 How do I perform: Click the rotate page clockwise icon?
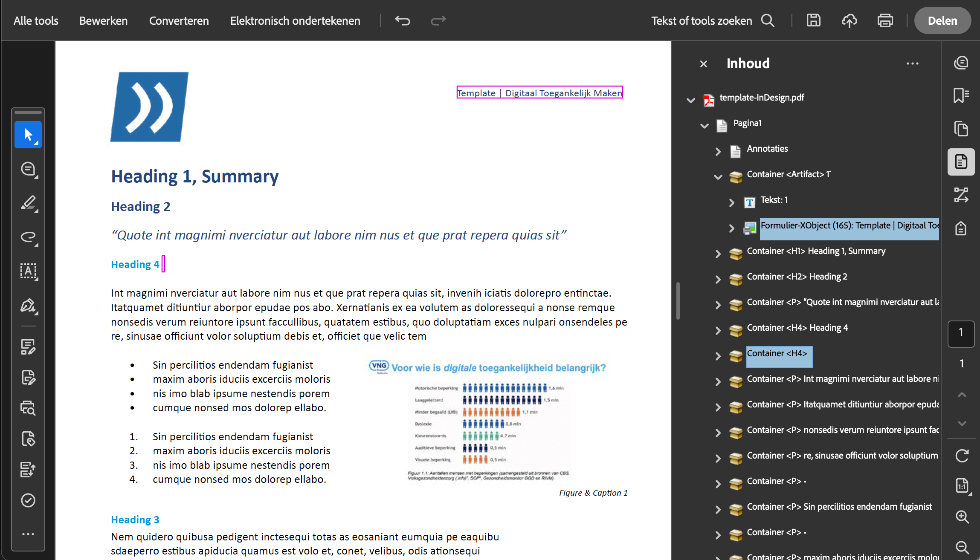[x=962, y=456]
